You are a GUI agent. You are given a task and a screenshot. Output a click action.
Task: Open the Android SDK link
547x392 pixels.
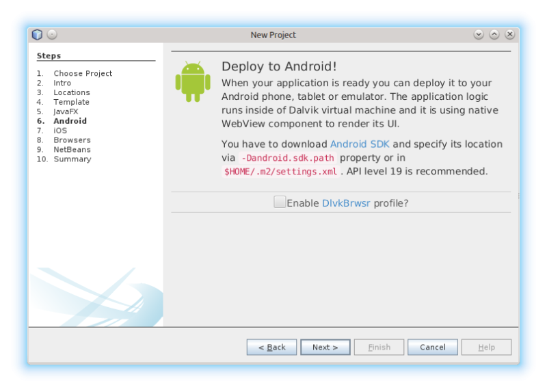tap(360, 144)
